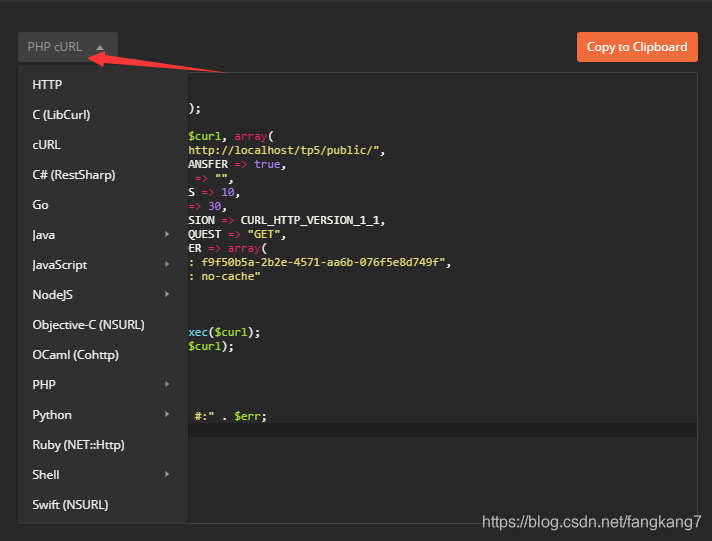Click the localhost/tp5/public URL string
Viewport: 712px width, 541px height.
pos(284,150)
